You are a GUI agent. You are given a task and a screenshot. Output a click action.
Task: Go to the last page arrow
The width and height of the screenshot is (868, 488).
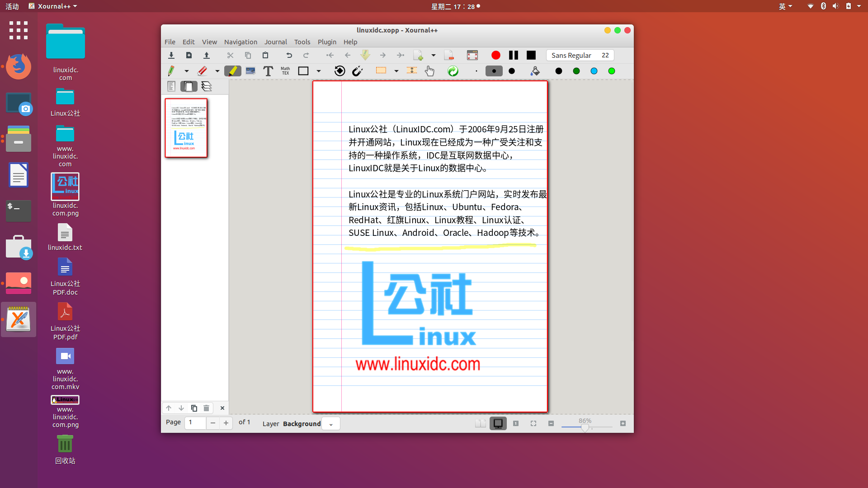pyautogui.click(x=401, y=55)
